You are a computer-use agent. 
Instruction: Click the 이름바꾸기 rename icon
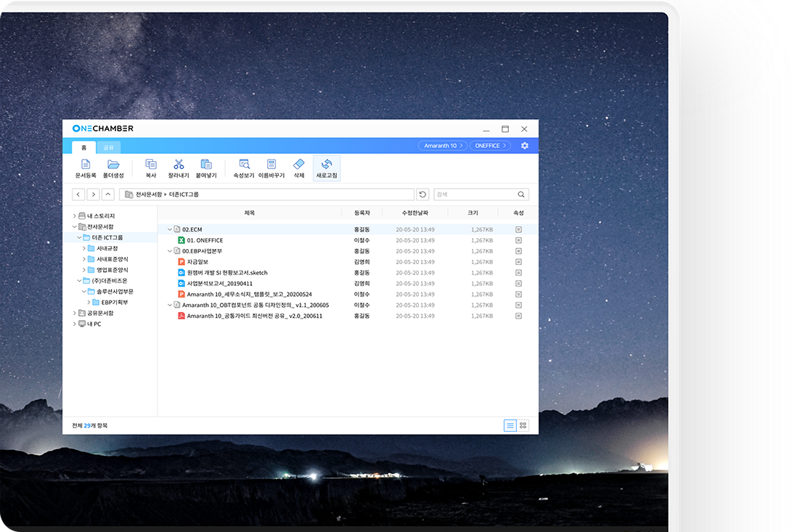[x=272, y=165]
